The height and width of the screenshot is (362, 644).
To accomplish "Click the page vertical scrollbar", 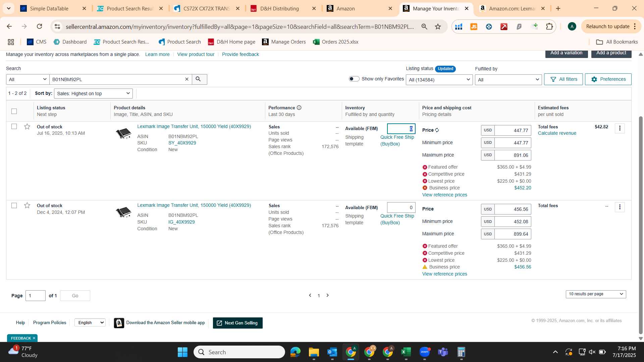I will coord(641,225).
